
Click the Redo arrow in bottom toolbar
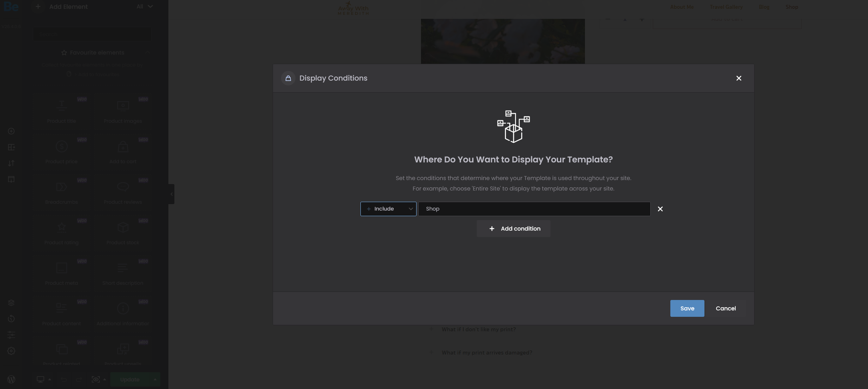(x=79, y=379)
